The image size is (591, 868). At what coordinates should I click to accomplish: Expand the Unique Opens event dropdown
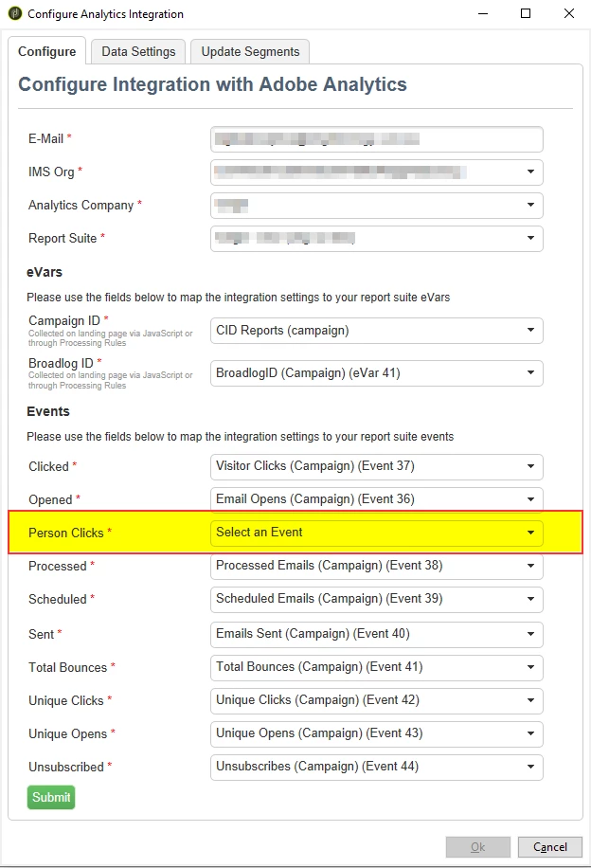[376, 733]
